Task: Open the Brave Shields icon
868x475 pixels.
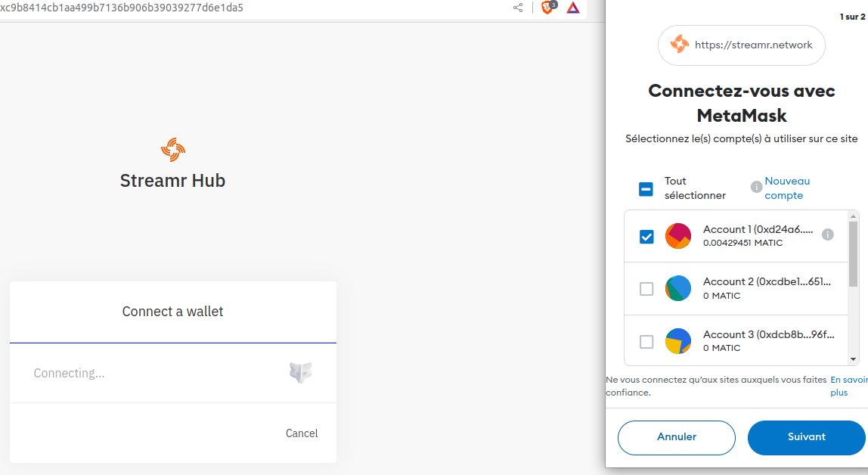Action: 547,8
